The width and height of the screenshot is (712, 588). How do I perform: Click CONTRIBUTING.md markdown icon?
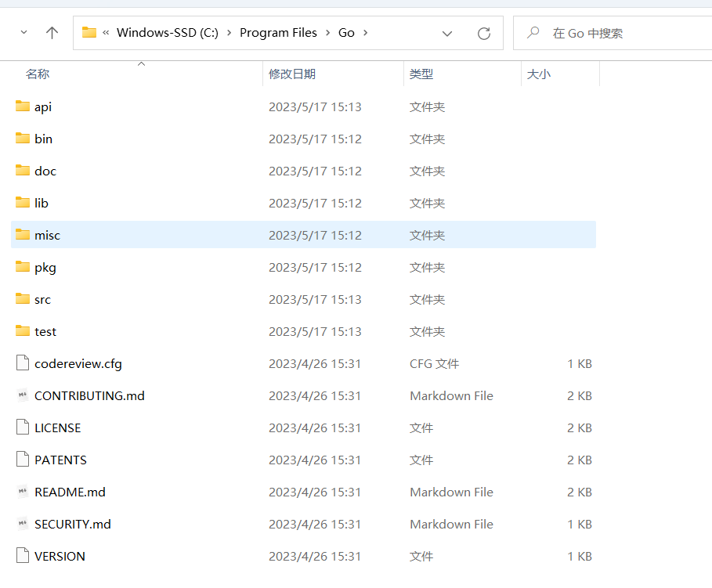point(23,395)
